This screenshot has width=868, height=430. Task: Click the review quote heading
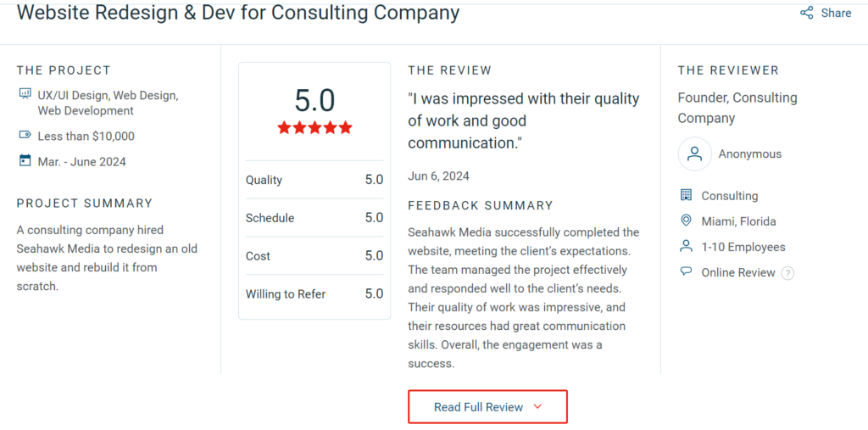523,120
